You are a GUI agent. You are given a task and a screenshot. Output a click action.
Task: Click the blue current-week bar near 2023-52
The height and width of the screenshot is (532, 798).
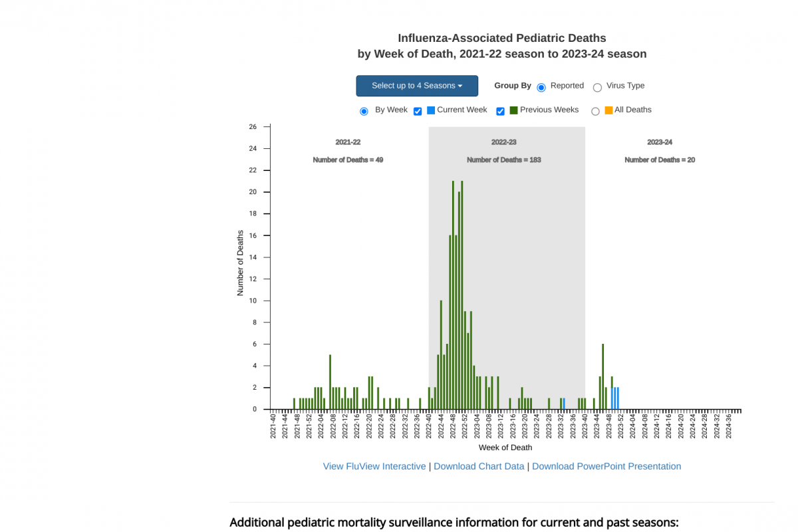[x=618, y=398]
